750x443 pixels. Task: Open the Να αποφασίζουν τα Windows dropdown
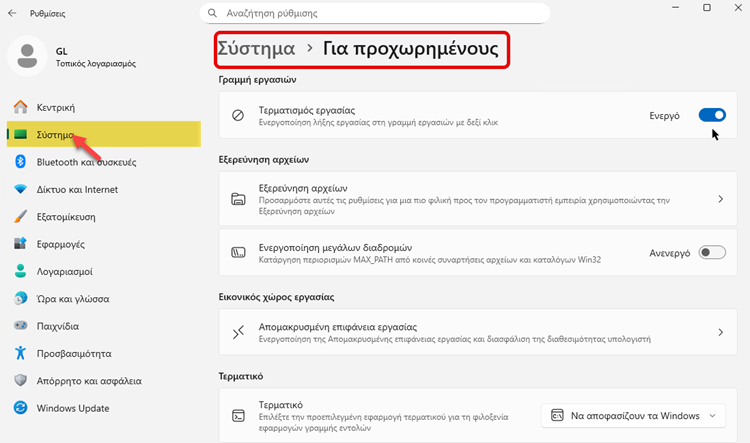633,416
